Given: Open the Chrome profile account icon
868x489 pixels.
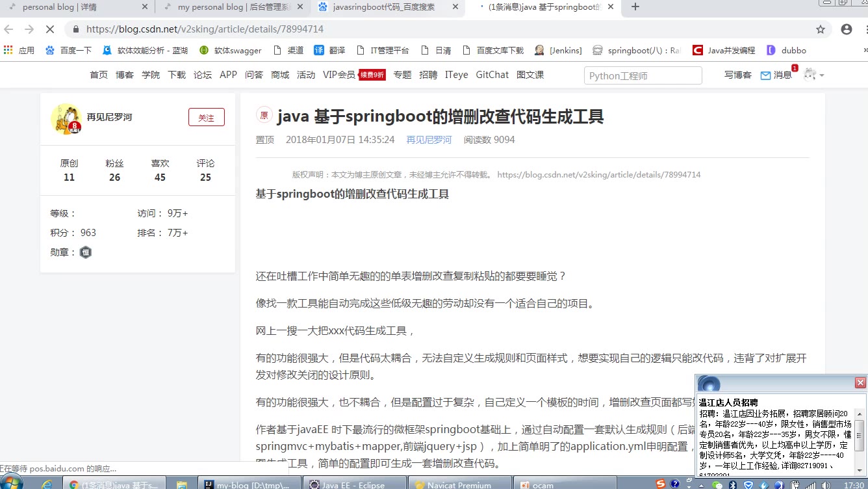Looking at the screenshot, I should [846, 29].
